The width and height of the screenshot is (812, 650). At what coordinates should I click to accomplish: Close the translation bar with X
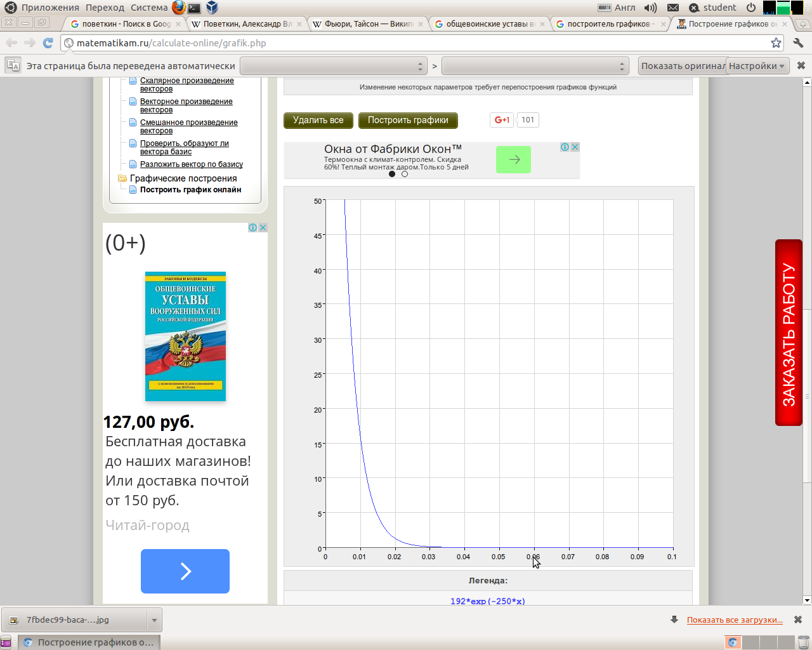801,65
